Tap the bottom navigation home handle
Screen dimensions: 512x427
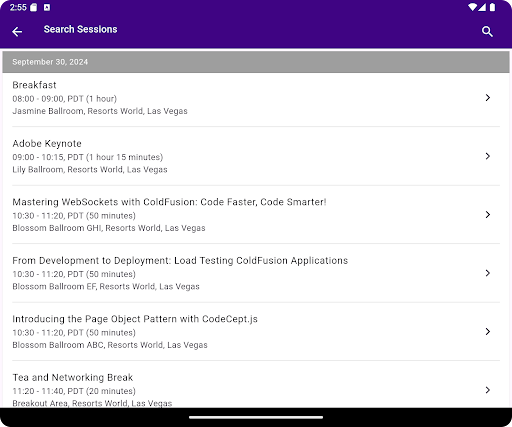(x=256, y=417)
